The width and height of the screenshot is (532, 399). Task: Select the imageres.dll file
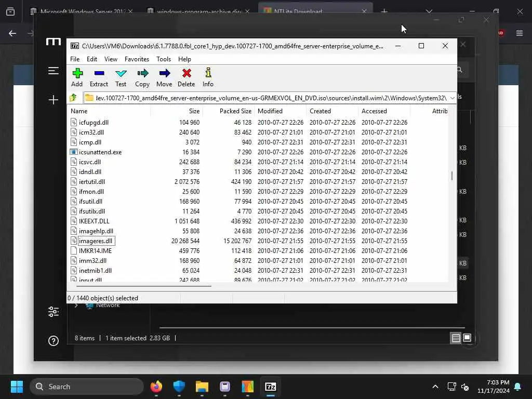tap(96, 241)
